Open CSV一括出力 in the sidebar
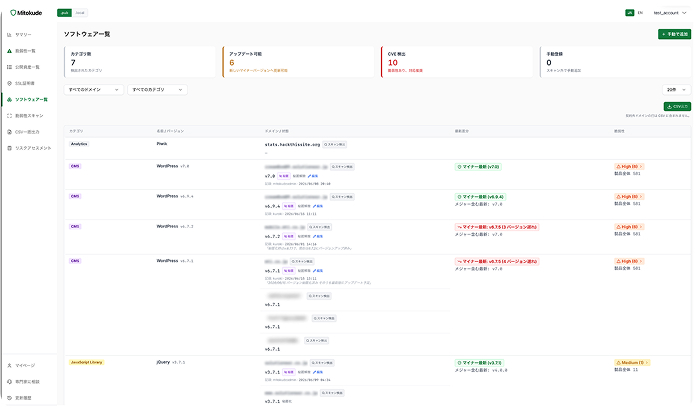 (x=28, y=132)
